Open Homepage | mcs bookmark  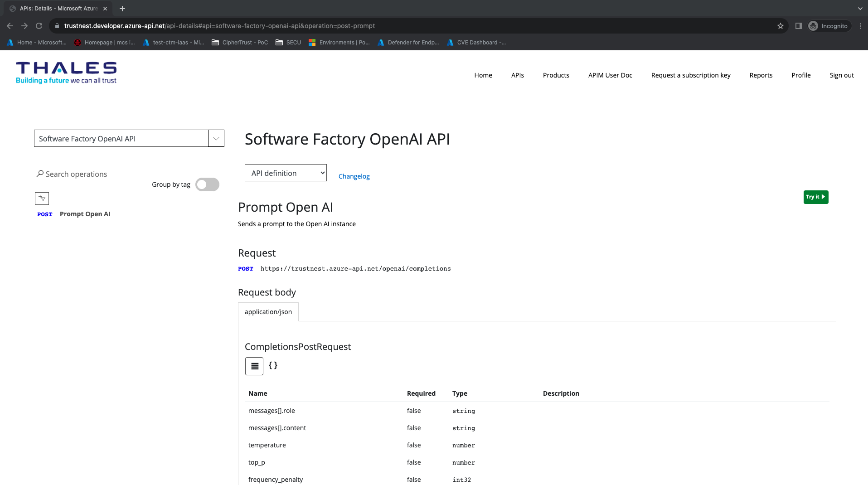[x=105, y=43]
